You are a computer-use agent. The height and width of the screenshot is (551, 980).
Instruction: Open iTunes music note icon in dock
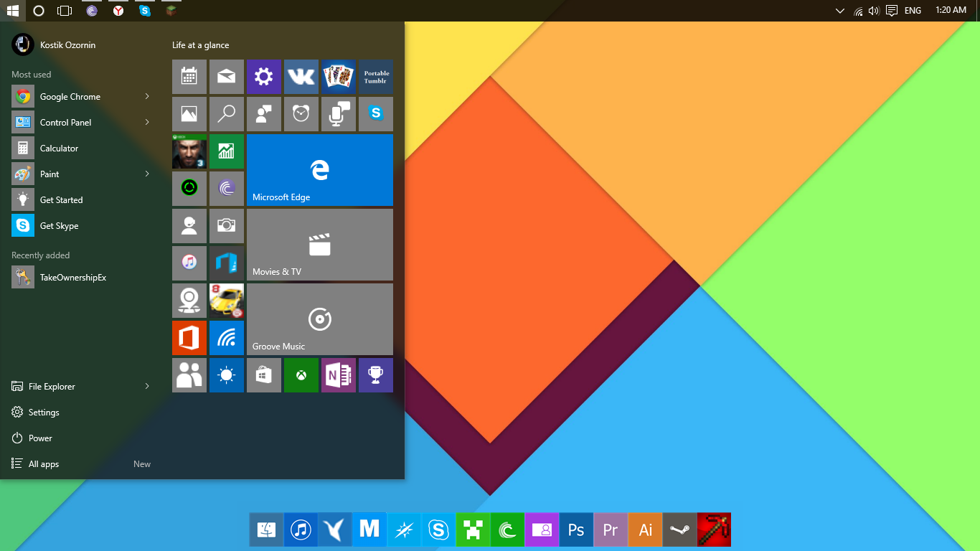point(301,529)
